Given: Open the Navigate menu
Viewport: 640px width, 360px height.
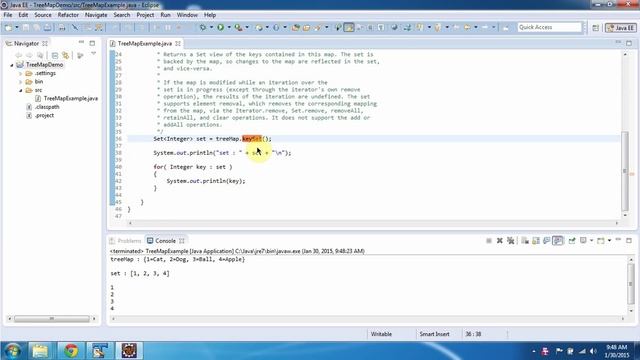Looking at the screenshot, I should point(96,15).
